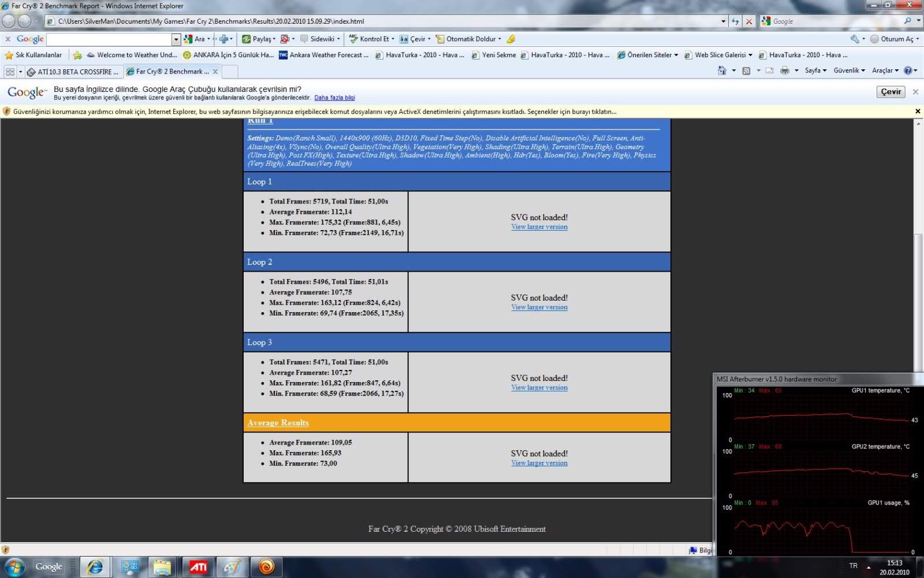Open the ATI Catalyst taskbar icon

(x=199, y=567)
